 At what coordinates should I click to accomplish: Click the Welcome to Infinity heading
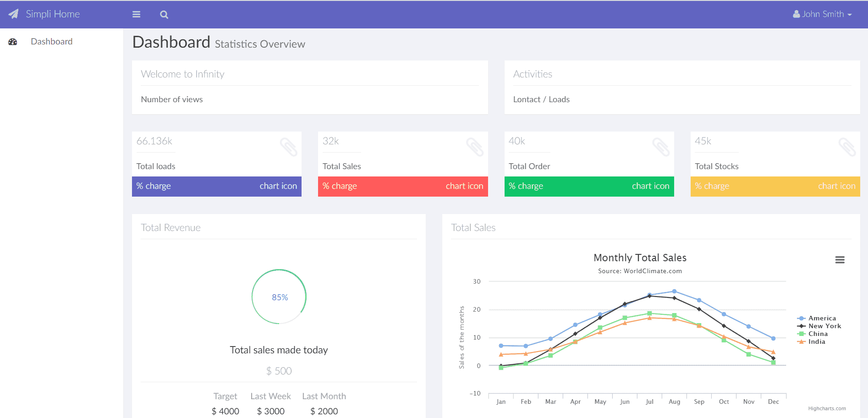coord(182,74)
